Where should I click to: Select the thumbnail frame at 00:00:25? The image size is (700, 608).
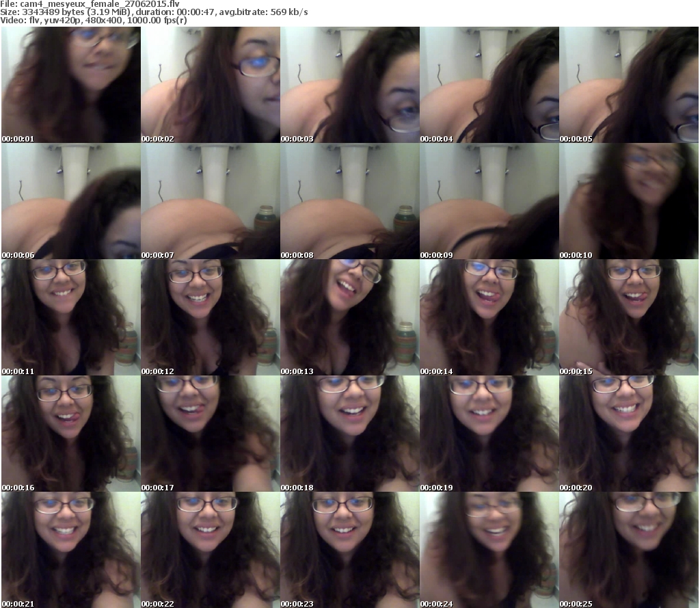coord(629,549)
